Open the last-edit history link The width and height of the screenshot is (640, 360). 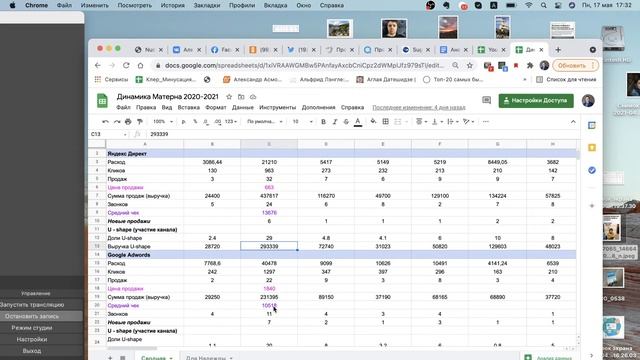pyautogui.click(x=419, y=107)
